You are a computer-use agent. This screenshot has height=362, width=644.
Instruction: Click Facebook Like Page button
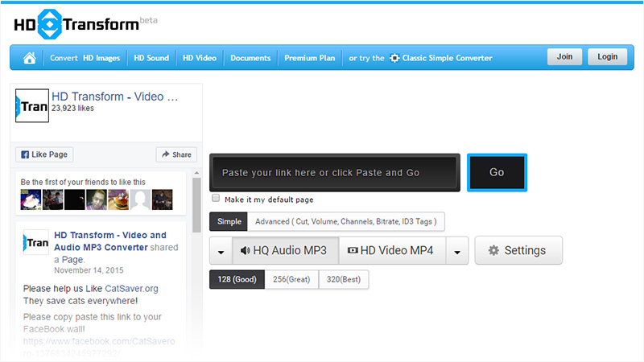pos(44,154)
